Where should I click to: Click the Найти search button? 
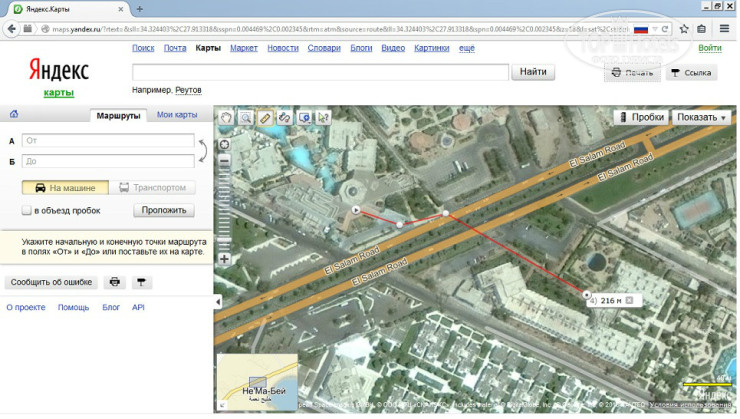pyautogui.click(x=533, y=72)
